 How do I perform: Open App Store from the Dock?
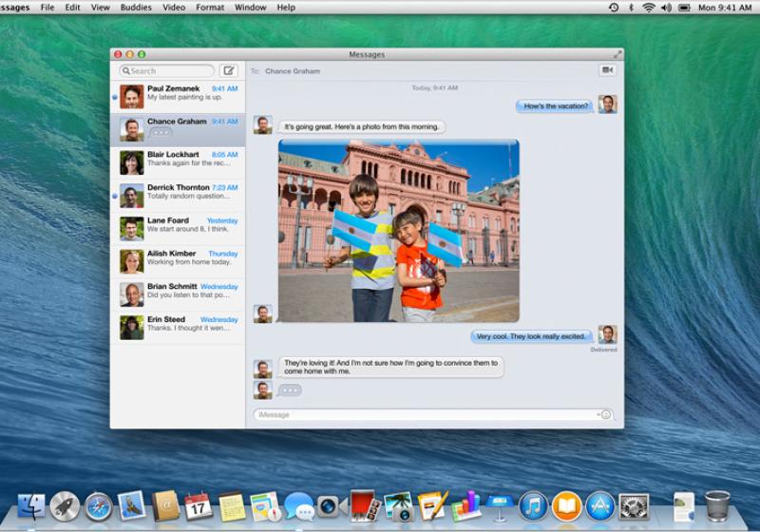(x=599, y=506)
